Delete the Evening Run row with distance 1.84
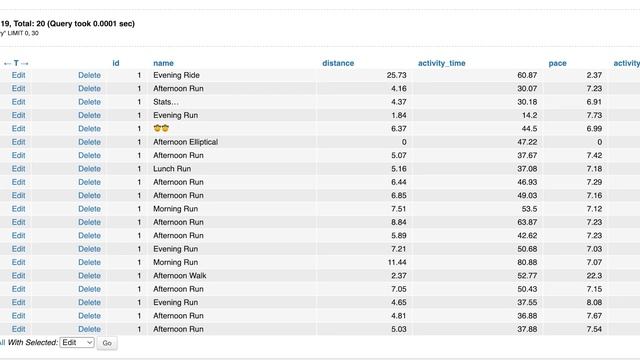This screenshot has width=640, height=360. tap(89, 115)
